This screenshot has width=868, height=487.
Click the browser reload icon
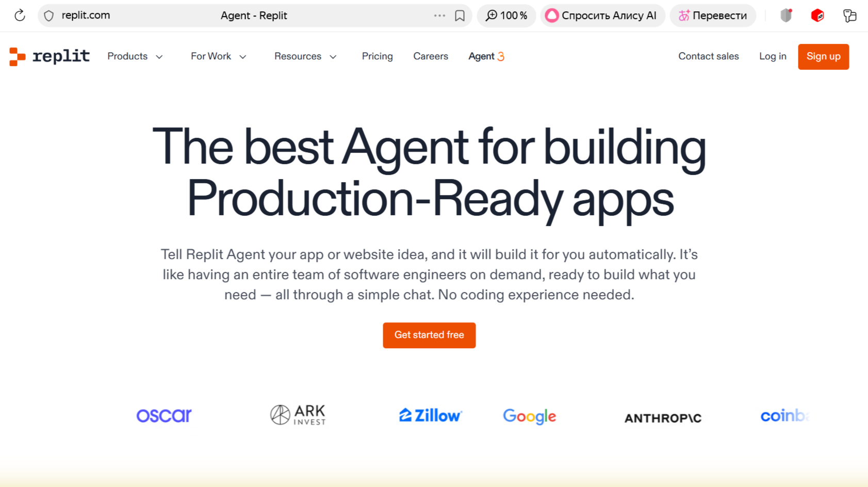pos(20,15)
